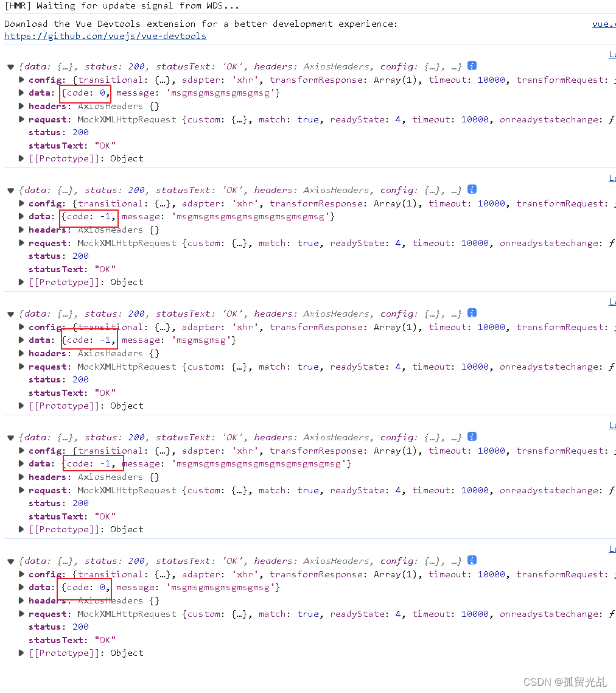The height and width of the screenshot is (693, 616).
Task: Click the blue info icon on the first response object
Action: point(472,66)
